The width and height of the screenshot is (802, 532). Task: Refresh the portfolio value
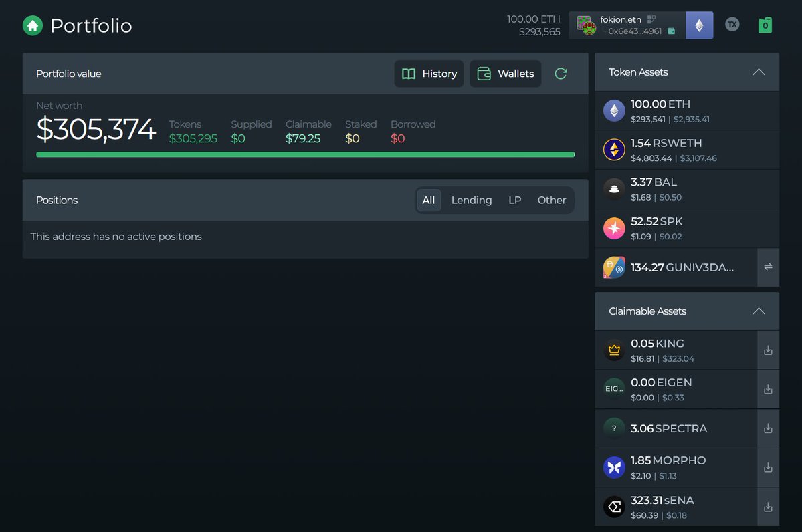pyautogui.click(x=561, y=74)
